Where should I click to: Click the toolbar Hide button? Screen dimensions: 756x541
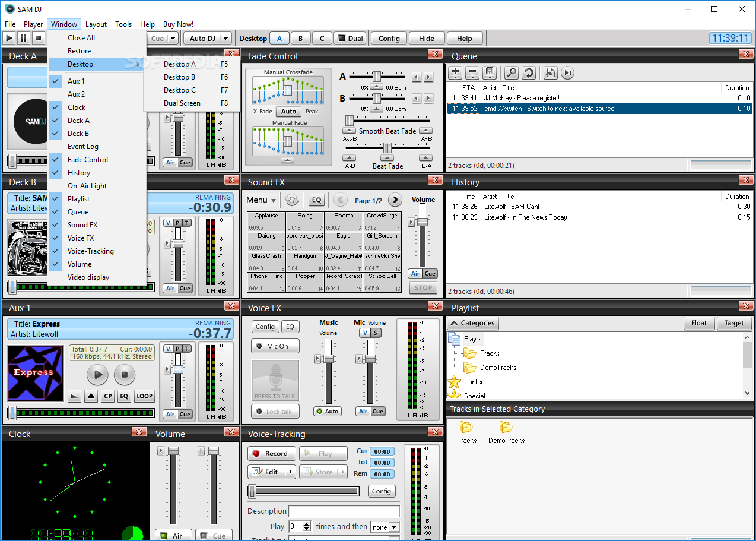[427, 39]
